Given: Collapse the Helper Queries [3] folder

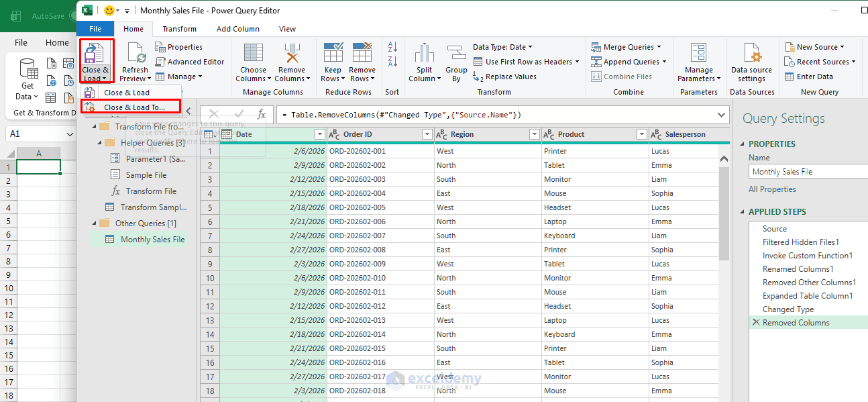Looking at the screenshot, I should pos(100,143).
